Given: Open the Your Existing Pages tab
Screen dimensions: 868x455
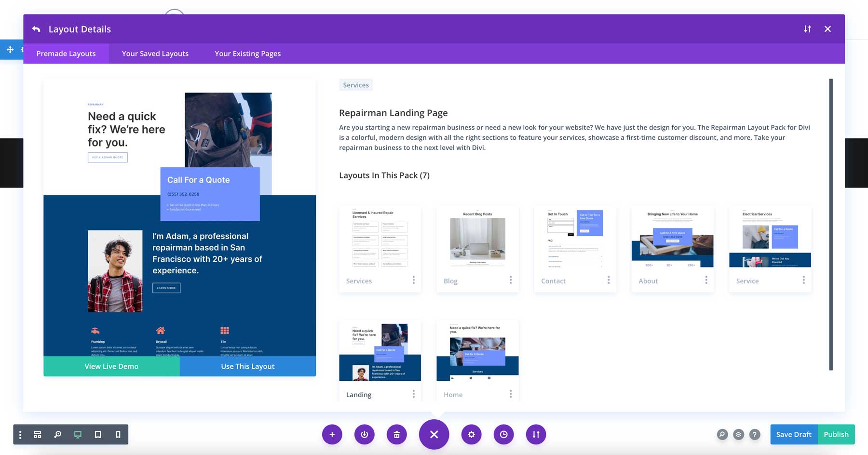Looking at the screenshot, I should (x=247, y=54).
